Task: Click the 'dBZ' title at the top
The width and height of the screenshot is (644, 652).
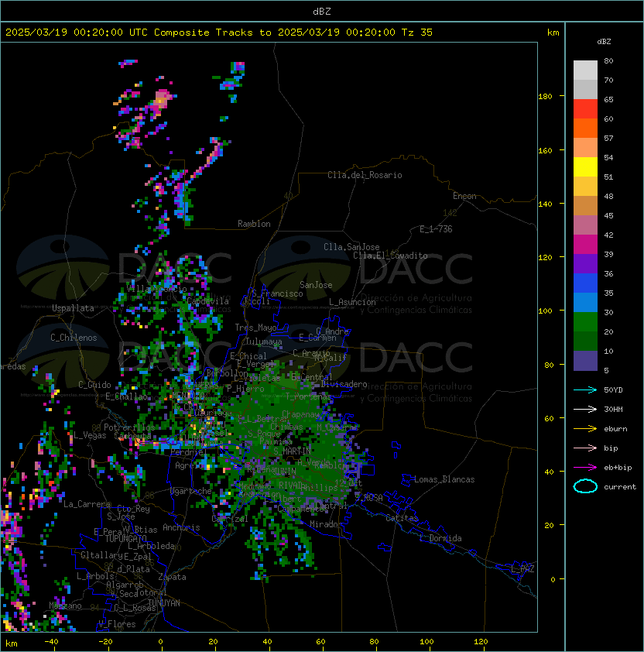Action: [322, 11]
